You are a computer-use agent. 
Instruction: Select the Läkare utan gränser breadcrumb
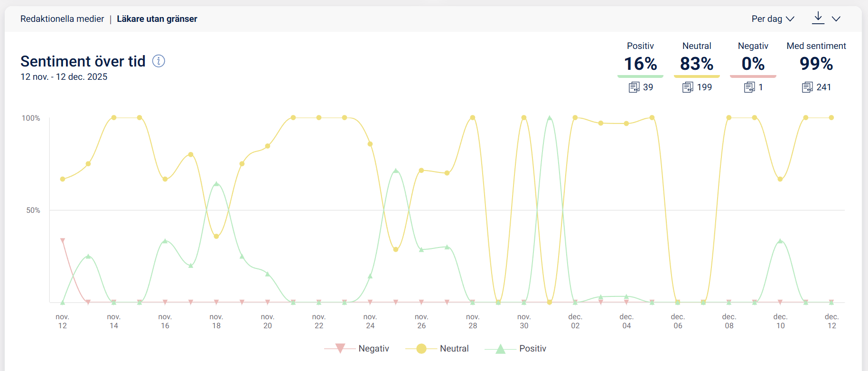click(157, 19)
